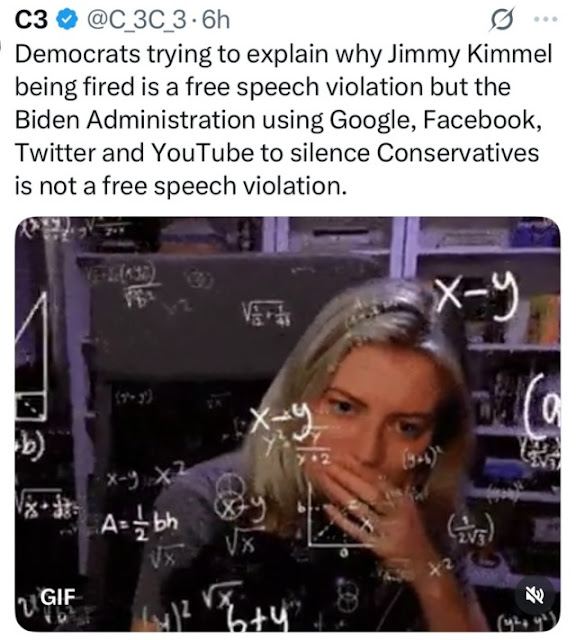
Task: Unmute the GIF with the speaker icon
Action: (x=534, y=596)
